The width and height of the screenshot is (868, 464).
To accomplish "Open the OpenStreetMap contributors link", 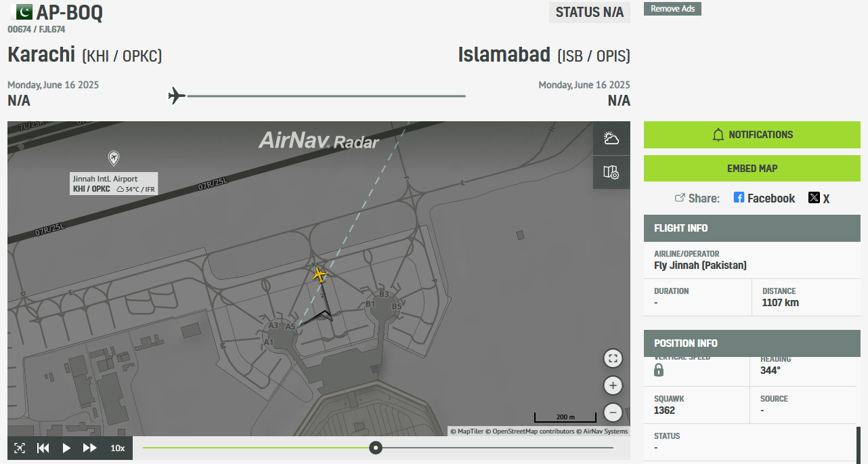I will pyautogui.click(x=530, y=431).
